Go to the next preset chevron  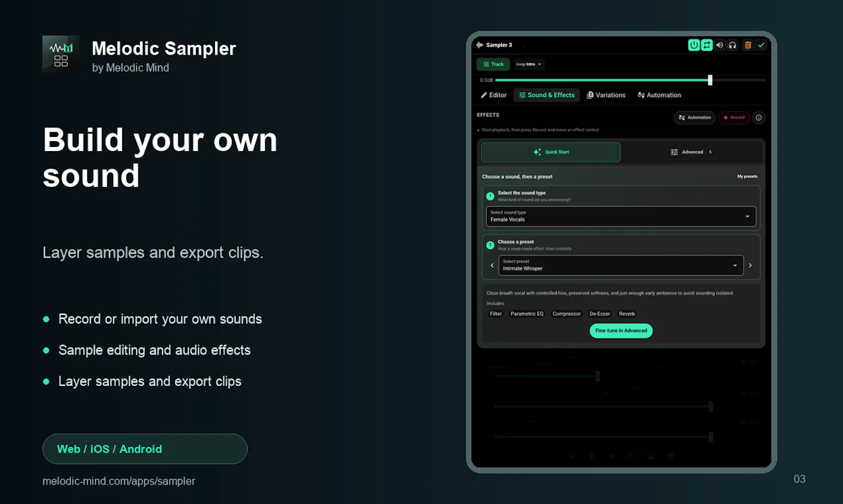point(750,265)
